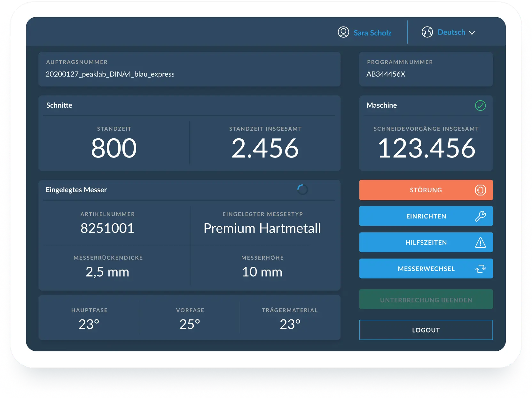532x398 pixels.
Task: Click the Programmnummer value AB344456X
Action: click(x=386, y=74)
